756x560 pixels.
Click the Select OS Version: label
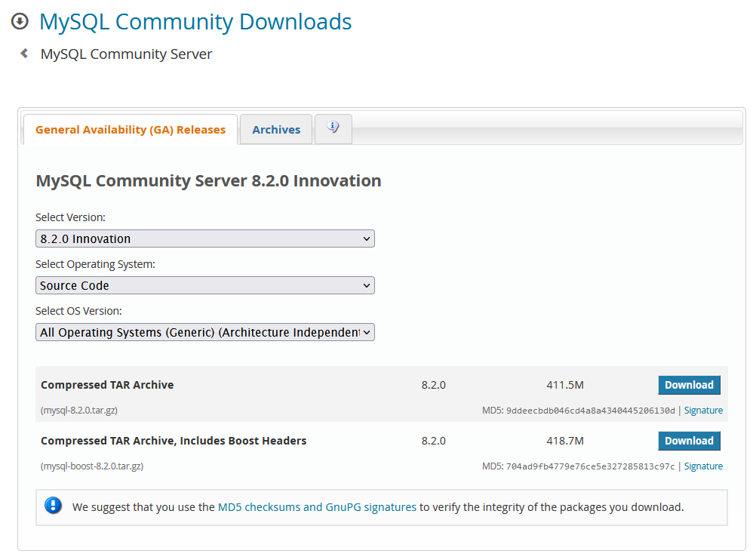click(78, 311)
